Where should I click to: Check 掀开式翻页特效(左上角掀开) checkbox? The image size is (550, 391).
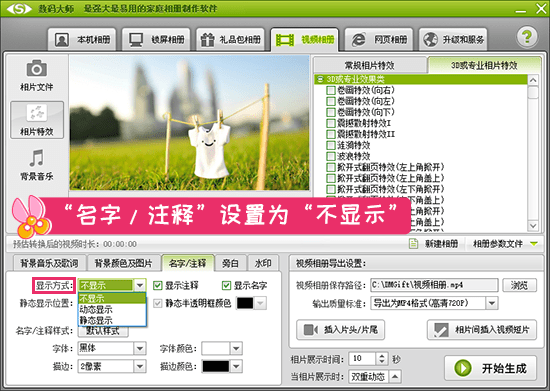click(331, 167)
